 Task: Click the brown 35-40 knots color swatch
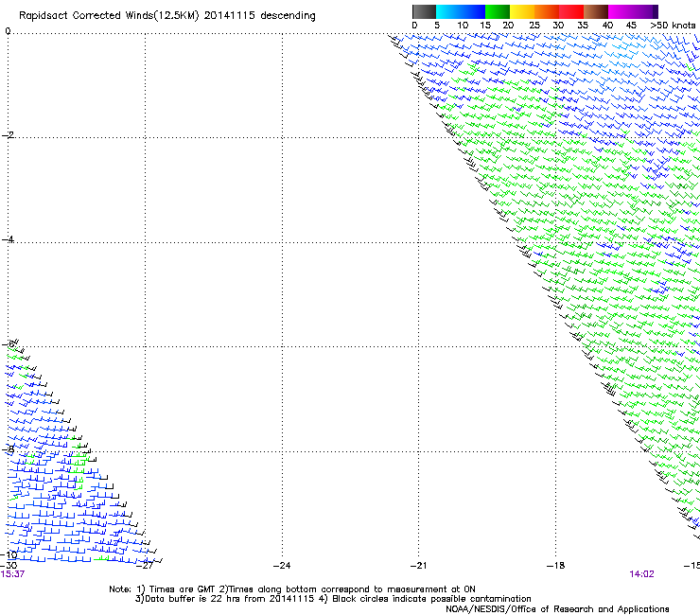(596, 11)
